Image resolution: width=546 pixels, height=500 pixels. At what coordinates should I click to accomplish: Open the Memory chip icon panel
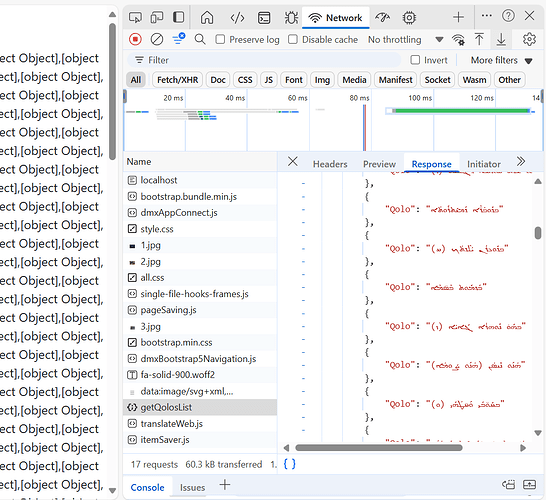tap(409, 17)
